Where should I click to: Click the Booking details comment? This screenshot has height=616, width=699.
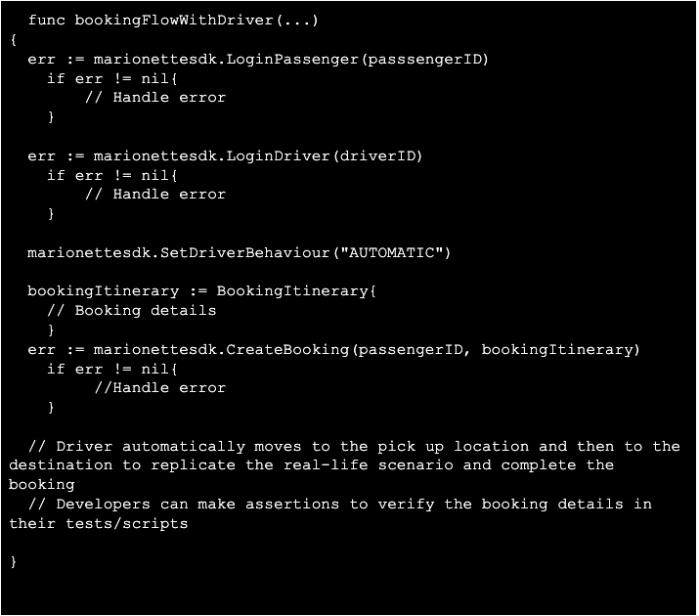tap(132, 310)
